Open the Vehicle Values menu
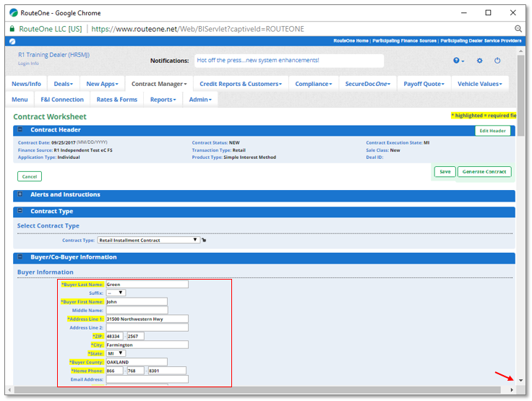The image size is (532, 401). point(480,84)
